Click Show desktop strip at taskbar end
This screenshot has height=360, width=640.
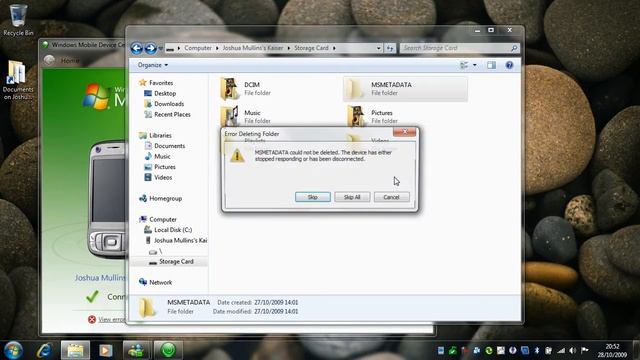click(636, 350)
